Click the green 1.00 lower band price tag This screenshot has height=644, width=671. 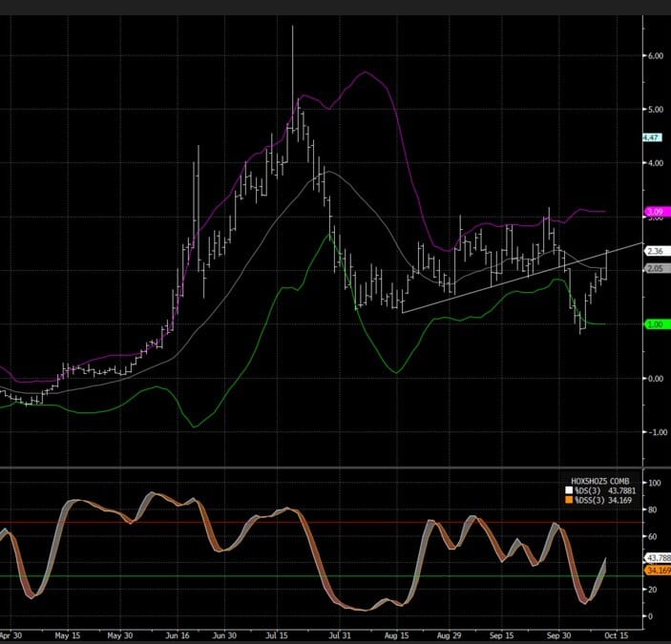tap(656, 325)
